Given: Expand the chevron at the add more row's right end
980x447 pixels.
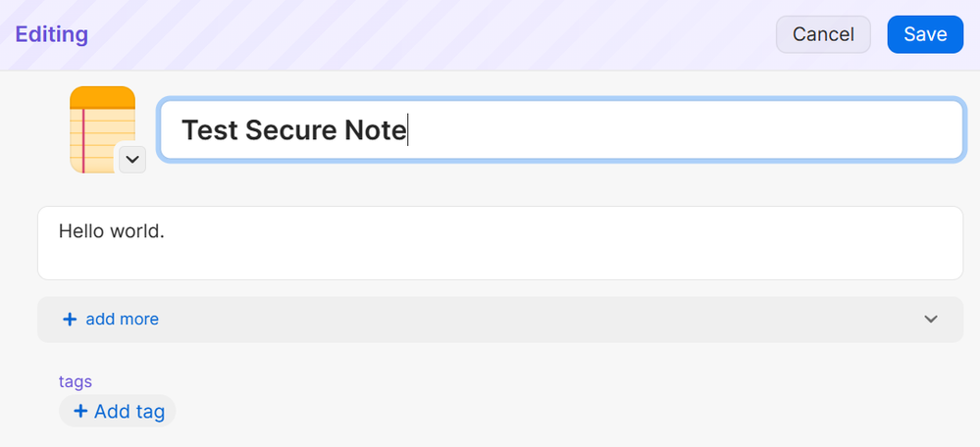Looking at the screenshot, I should (x=931, y=320).
